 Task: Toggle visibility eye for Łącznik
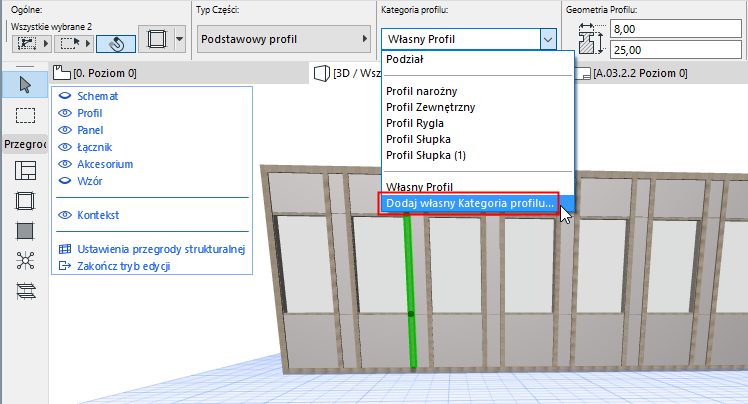(64, 147)
